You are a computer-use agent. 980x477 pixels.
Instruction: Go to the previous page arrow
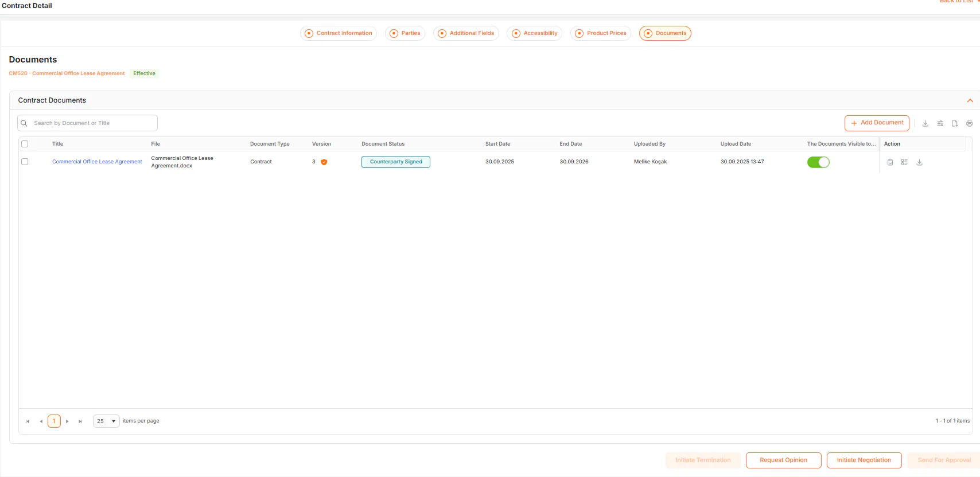coord(41,421)
